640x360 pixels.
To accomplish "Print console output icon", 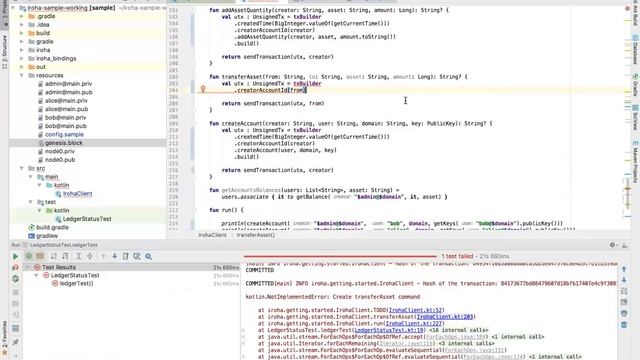I will (624, 313).
